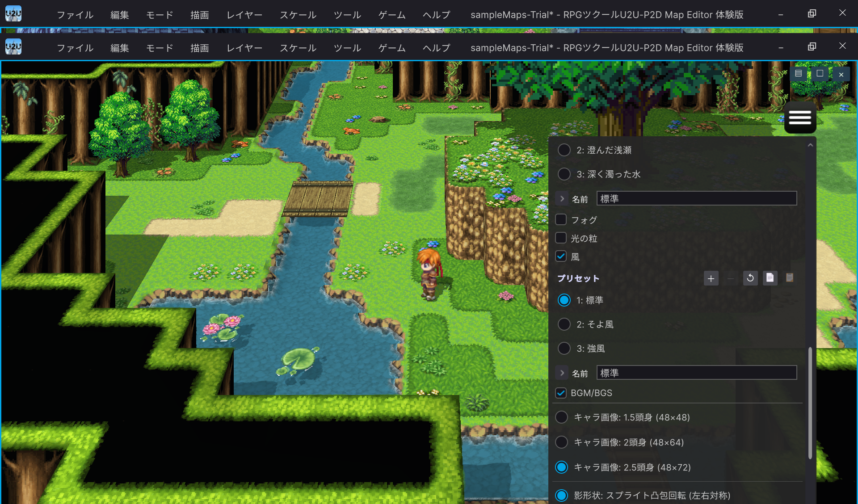
Task: Click the lower 名前 text field containing 標準
Action: click(x=697, y=373)
